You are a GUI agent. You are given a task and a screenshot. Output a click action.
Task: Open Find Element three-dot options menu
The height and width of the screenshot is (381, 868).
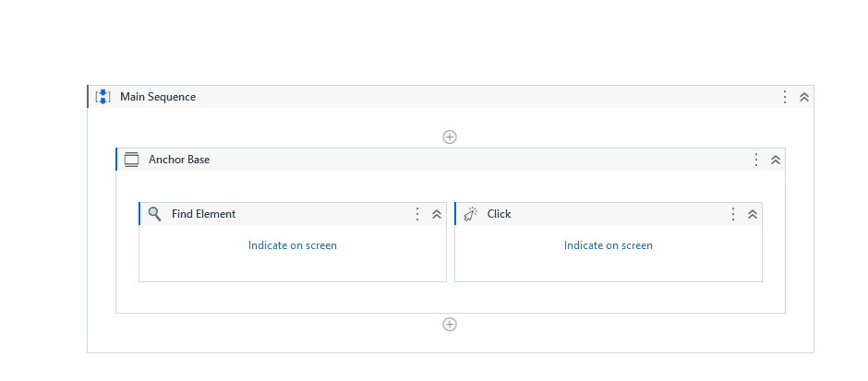417,214
